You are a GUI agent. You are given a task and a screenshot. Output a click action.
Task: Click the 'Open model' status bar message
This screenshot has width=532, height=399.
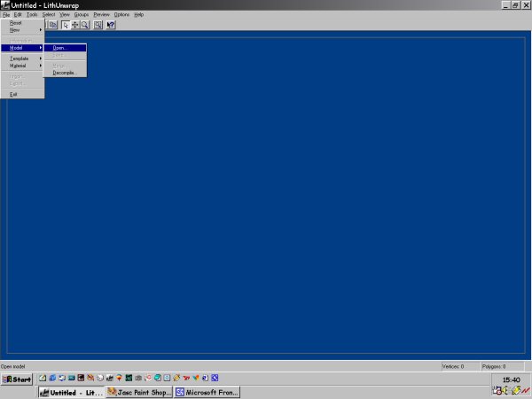[13, 366]
